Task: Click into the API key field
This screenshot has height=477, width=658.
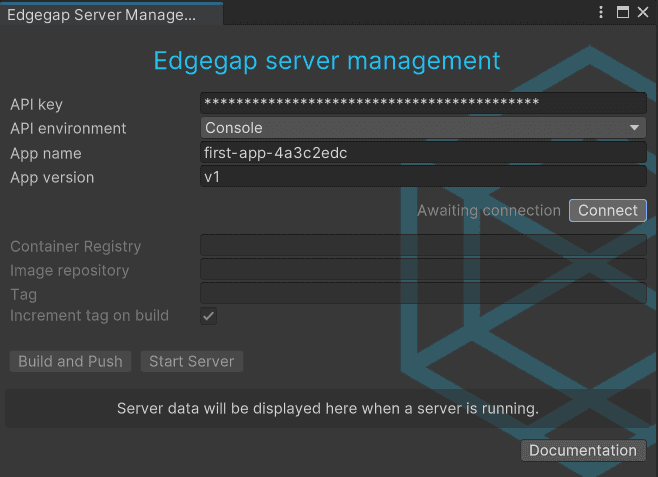Action: [423, 103]
